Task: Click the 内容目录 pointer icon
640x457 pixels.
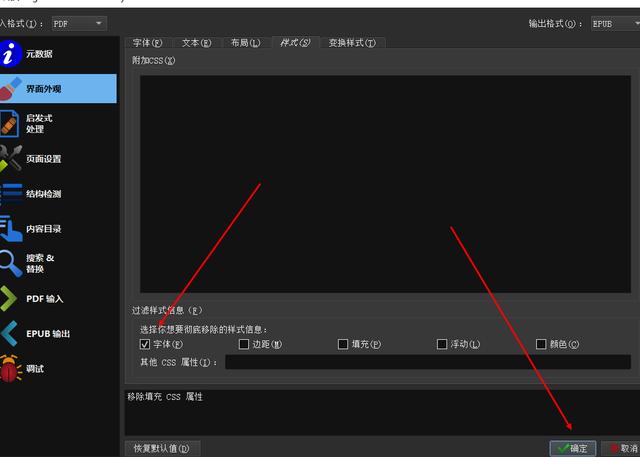Action: pyautogui.click(x=11, y=228)
